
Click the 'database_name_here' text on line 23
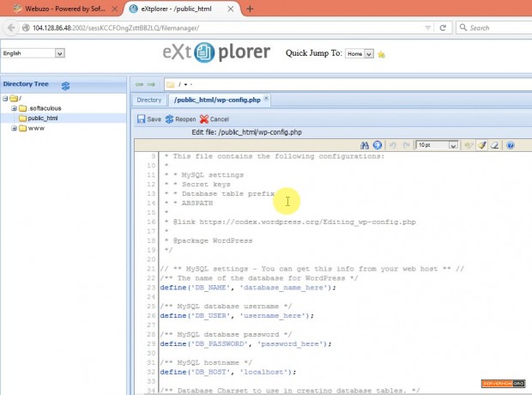click(x=284, y=288)
